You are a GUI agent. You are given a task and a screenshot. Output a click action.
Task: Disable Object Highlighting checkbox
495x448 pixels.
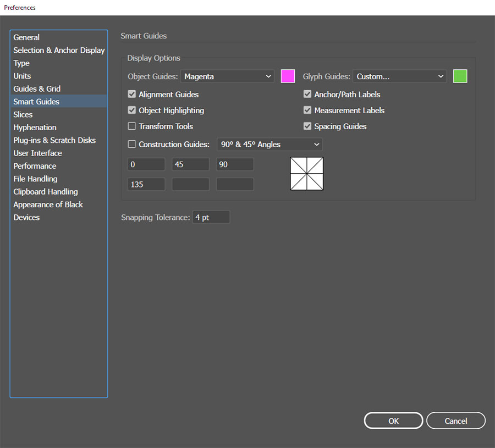tap(132, 110)
